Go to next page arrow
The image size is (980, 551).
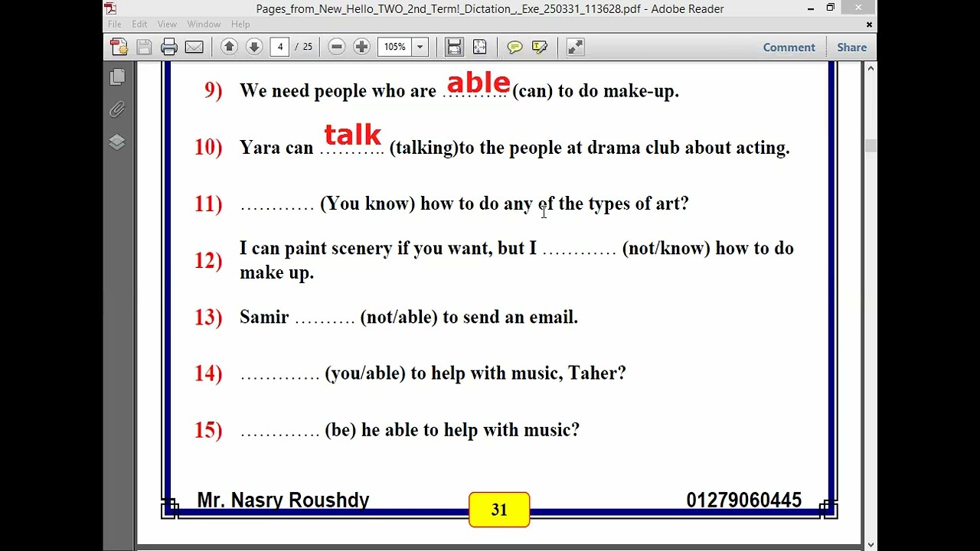coord(254,47)
